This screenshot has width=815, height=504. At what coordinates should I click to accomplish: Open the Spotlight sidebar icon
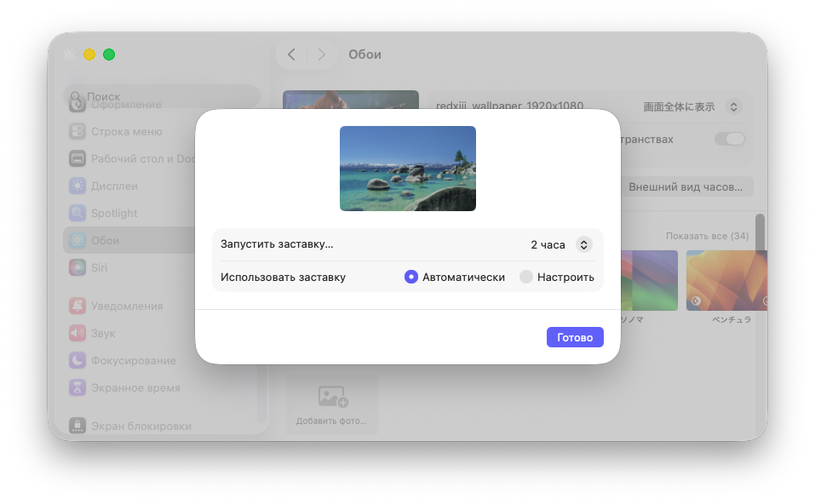(x=77, y=213)
